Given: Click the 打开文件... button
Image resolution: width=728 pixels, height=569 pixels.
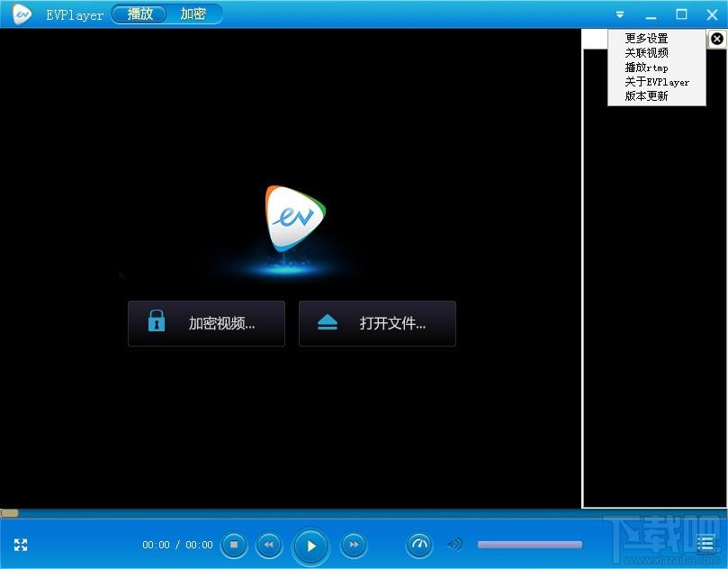Looking at the screenshot, I should (377, 323).
